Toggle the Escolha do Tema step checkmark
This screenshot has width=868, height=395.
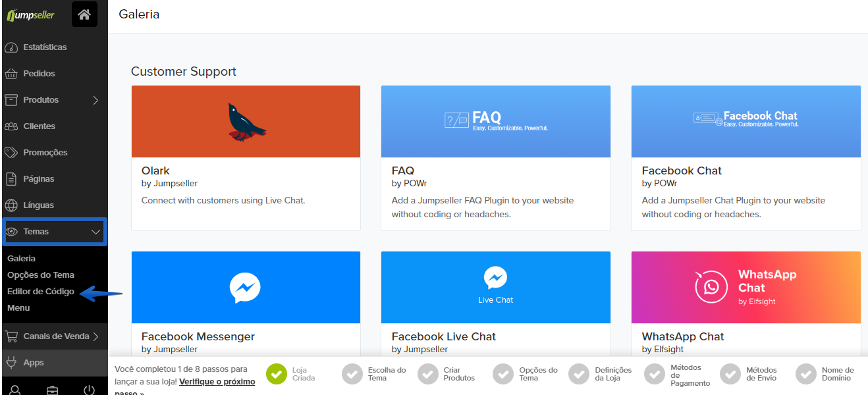352,374
